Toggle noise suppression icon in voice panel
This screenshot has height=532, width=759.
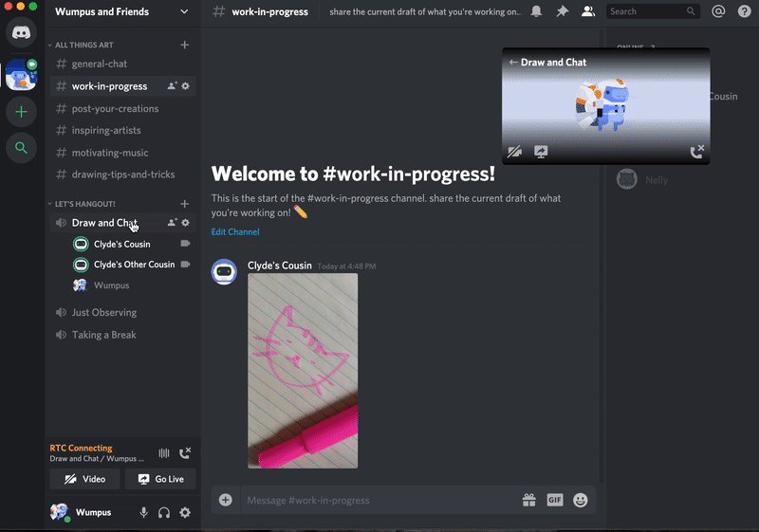[164, 453]
